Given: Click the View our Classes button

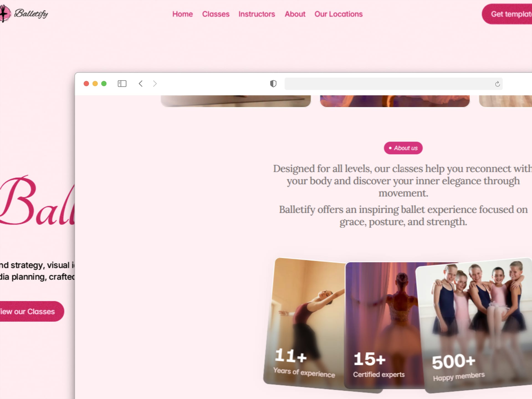Looking at the screenshot, I should point(32,311).
